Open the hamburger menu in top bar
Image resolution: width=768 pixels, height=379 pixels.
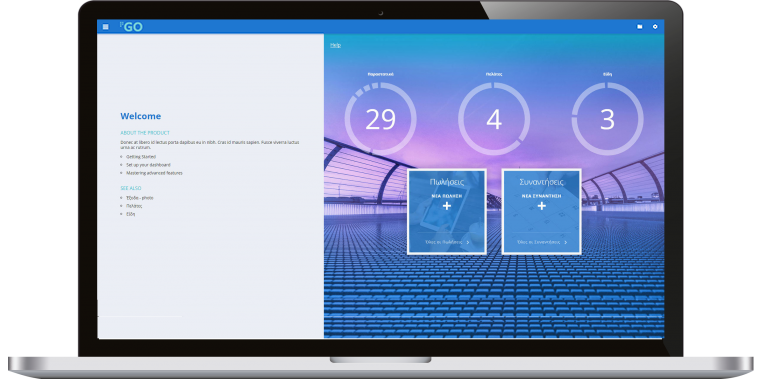(x=105, y=27)
